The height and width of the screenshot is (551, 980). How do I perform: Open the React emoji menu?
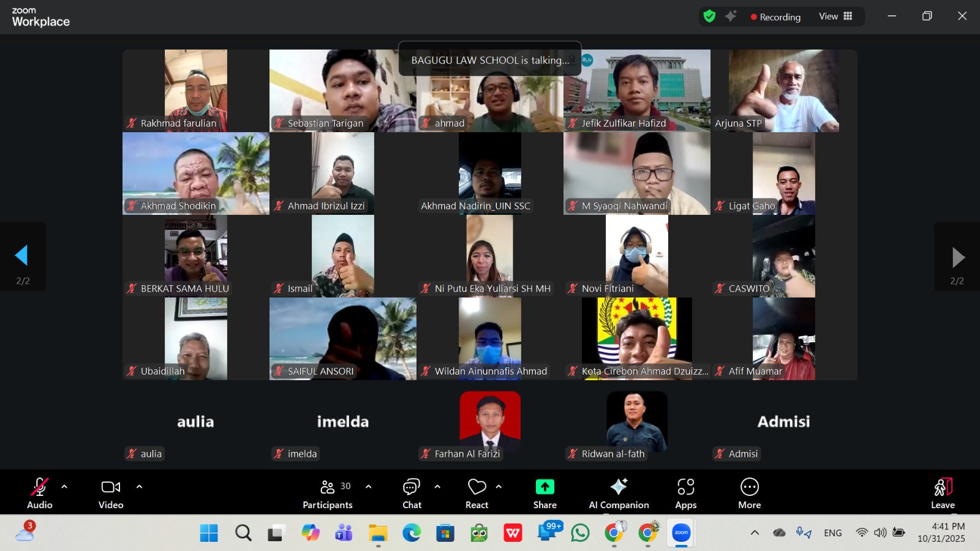477,493
